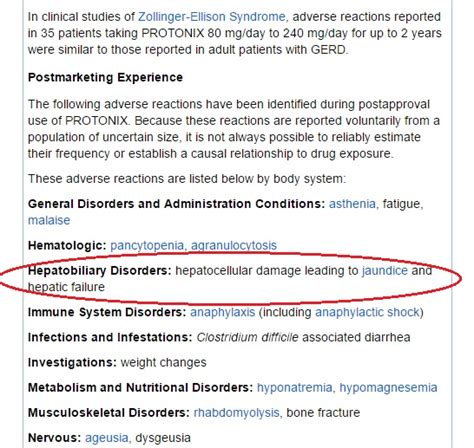This screenshot has width=474, height=448.
Task: Click the italic Clostridium difficile text
Action: 247,337
